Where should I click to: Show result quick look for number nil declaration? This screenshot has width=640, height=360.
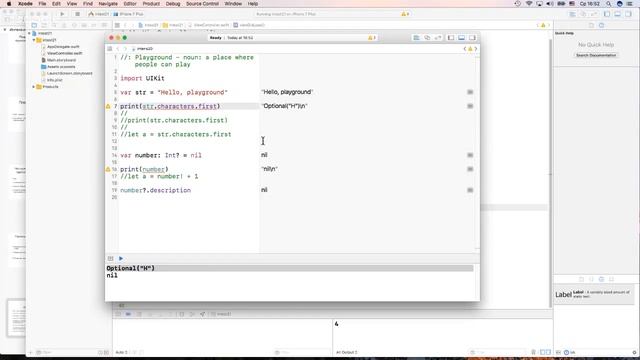click(x=470, y=155)
